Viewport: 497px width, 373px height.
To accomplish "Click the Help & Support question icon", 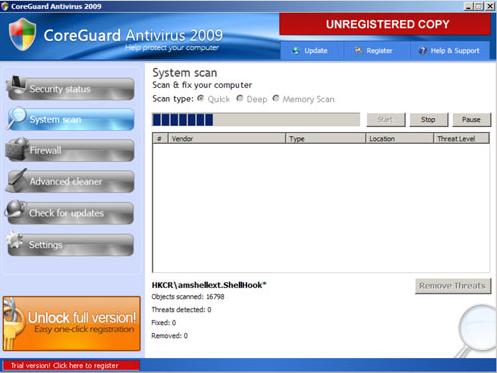I will pyautogui.click(x=422, y=51).
